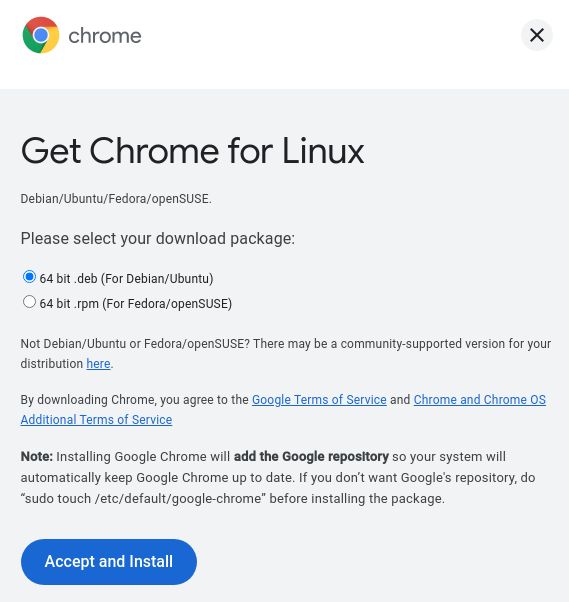Open the Google Terms of Service link
This screenshot has width=569, height=602.
tap(319, 400)
